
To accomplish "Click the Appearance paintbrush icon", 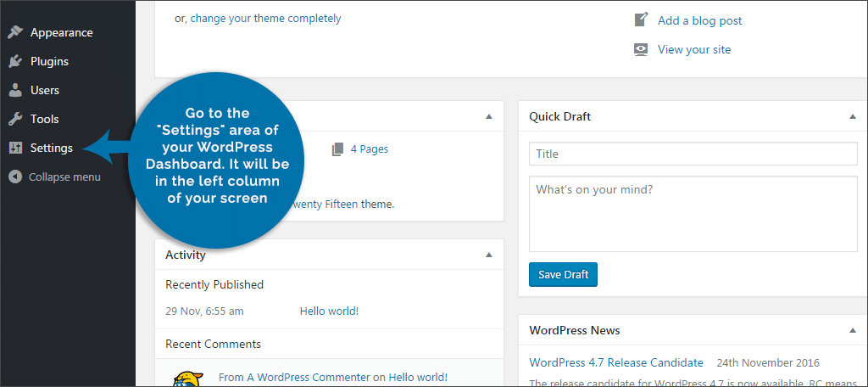I will (x=15, y=33).
